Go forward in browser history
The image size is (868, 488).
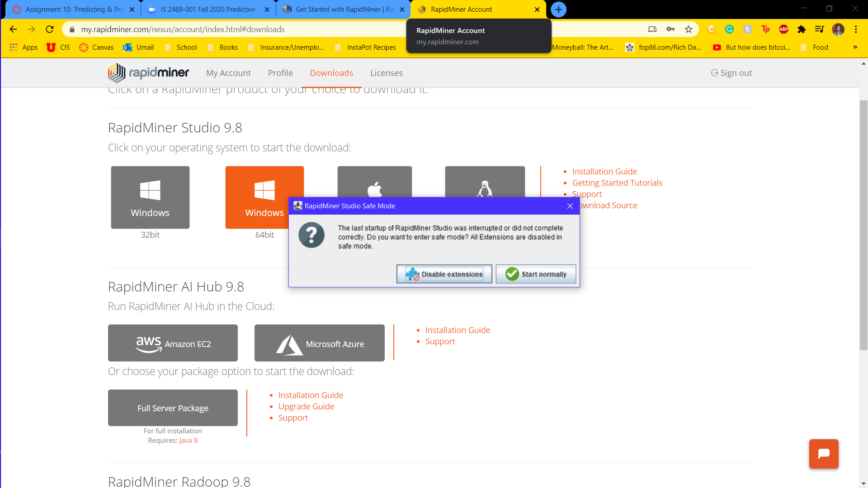(31, 29)
